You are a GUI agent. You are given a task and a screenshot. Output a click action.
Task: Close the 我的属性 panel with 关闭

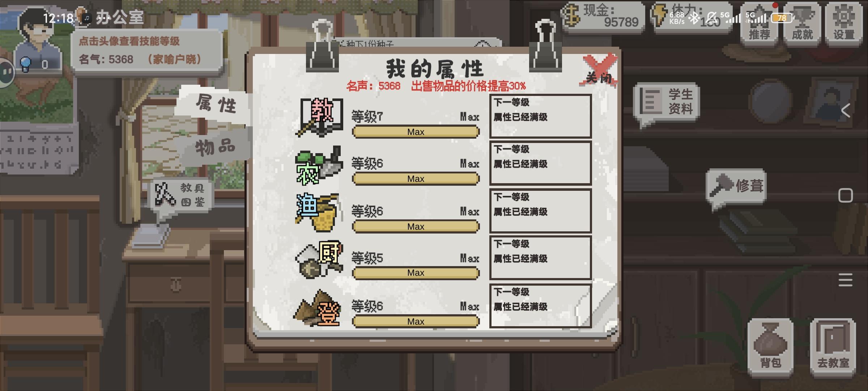click(599, 71)
